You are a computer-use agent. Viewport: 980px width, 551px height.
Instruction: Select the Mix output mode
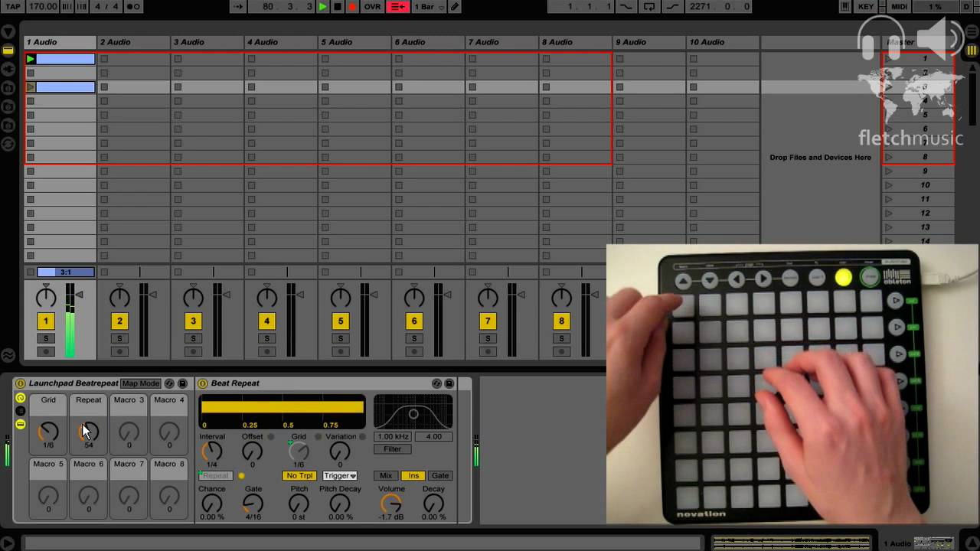[x=386, y=476]
